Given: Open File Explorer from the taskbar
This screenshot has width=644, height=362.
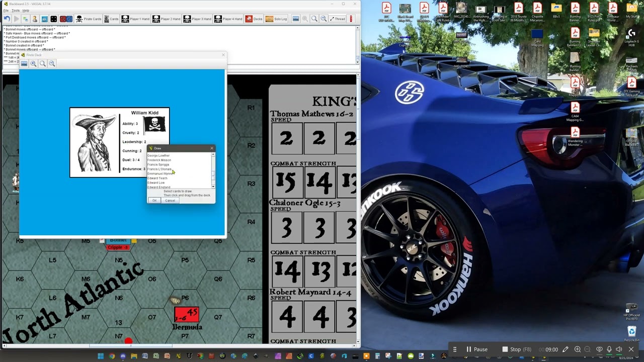Looking at the screenshot, I should 134,356.
